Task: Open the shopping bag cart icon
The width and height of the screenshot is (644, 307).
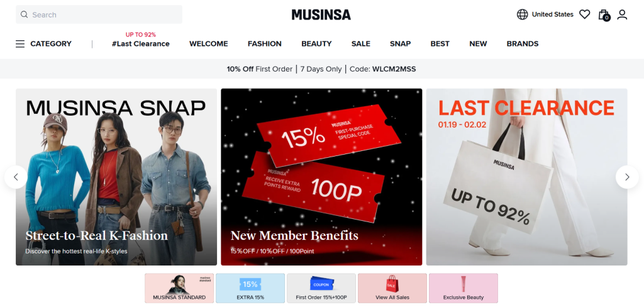Action: (604, 15)
